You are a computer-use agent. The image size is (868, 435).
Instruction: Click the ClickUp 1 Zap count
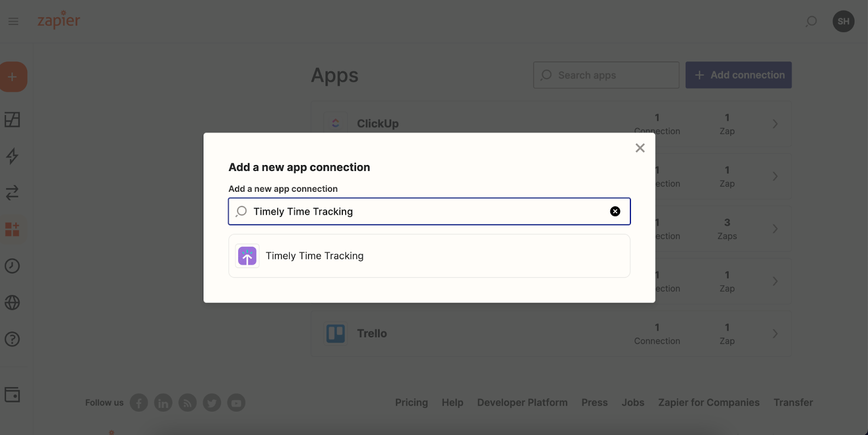(727, 124)
